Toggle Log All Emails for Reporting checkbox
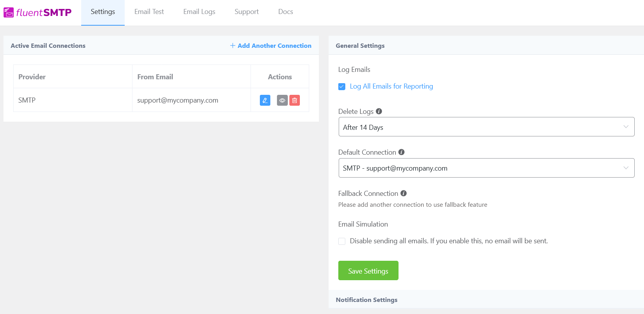 (x=342, y=86)
